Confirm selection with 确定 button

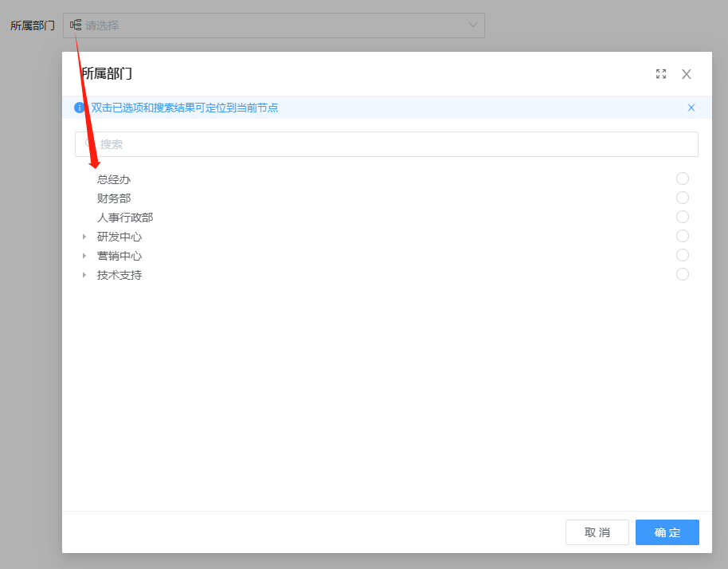click(x=667, y=532)
